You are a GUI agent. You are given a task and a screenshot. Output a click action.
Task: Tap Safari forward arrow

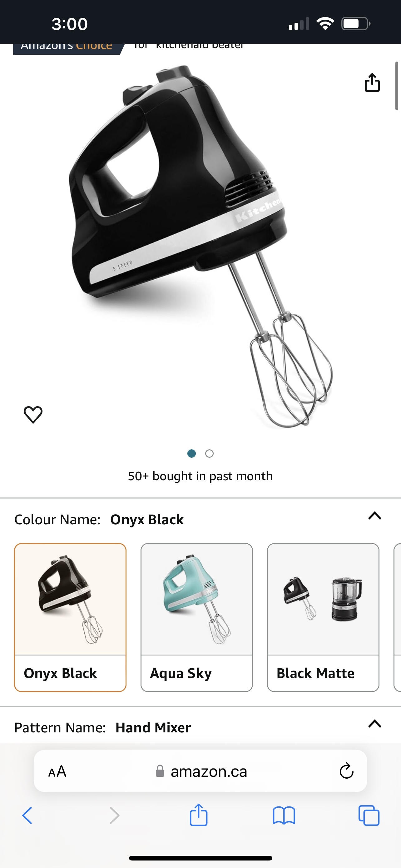(115, 816)
